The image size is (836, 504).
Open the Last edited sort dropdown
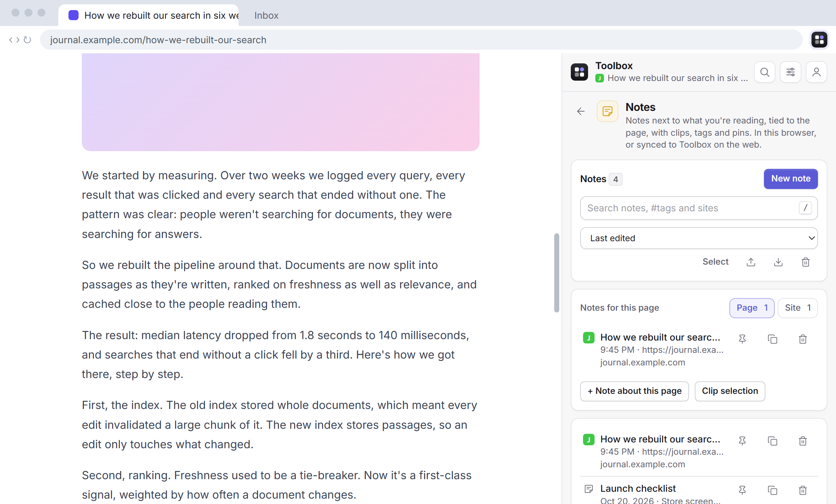[699, 238]
